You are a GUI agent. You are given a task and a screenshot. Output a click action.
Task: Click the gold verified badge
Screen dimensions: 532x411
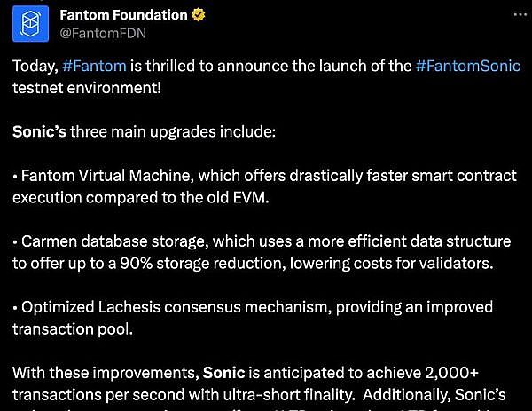[x=199, y=15]
